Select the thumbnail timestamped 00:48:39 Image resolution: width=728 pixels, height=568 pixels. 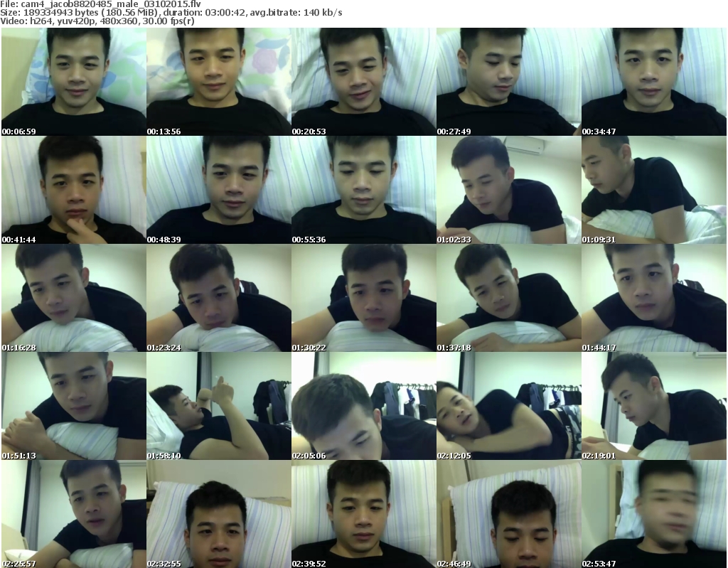coord(219,190)
